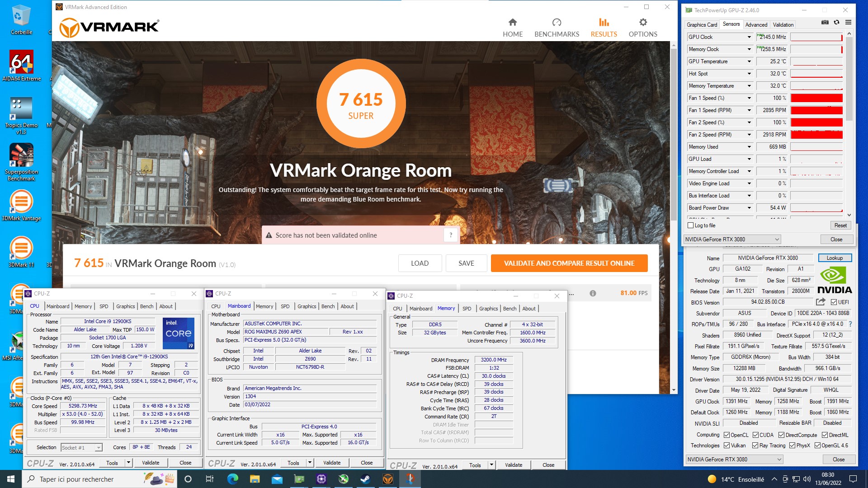
Task: Click the question mark next to validation warning
Action: pos(450,235)
